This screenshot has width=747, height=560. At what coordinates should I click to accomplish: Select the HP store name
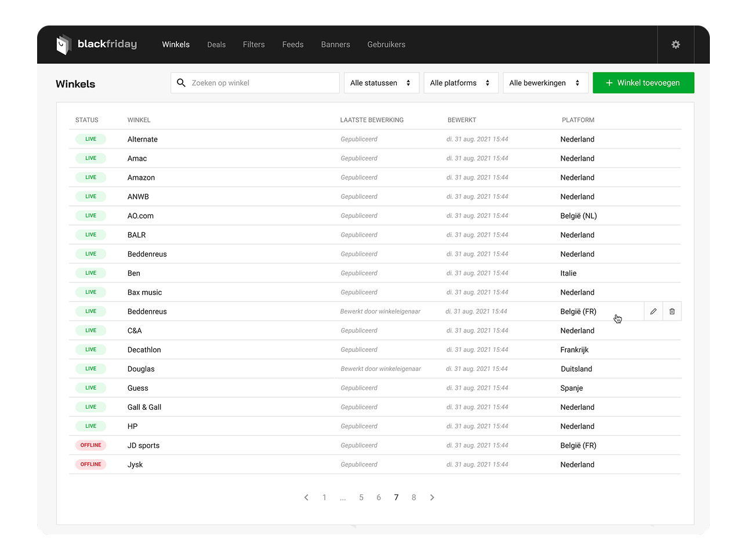click(x=133, y=426)
